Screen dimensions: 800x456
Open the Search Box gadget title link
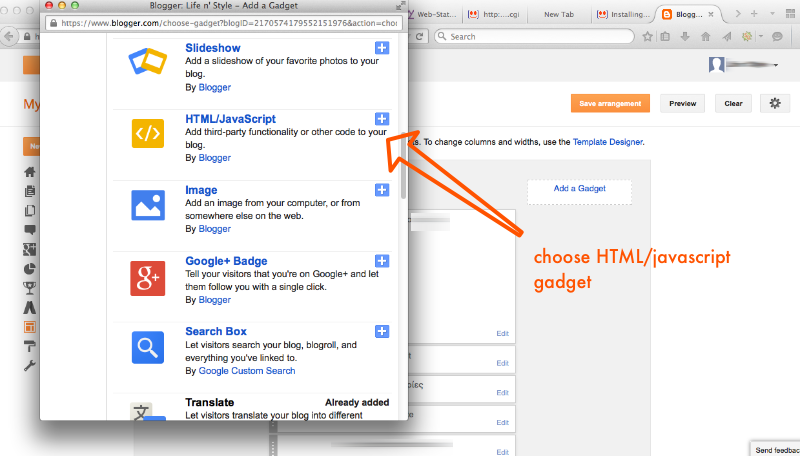[216, 332]
